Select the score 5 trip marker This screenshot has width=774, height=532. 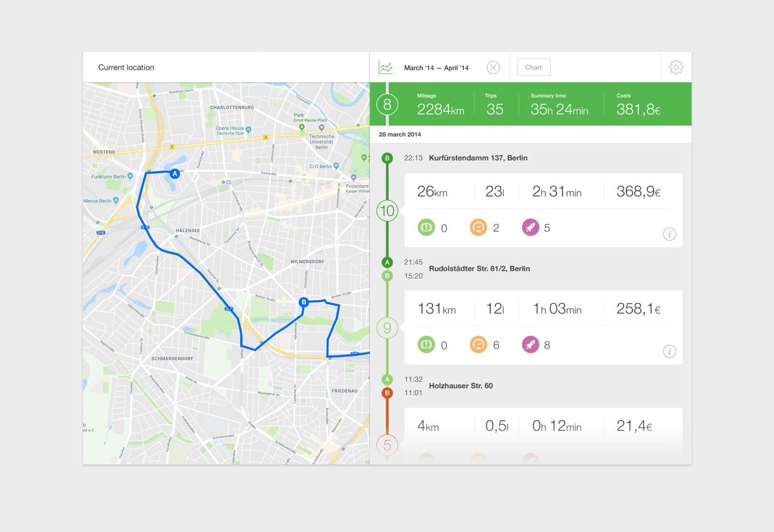click(x=388, y=445)
